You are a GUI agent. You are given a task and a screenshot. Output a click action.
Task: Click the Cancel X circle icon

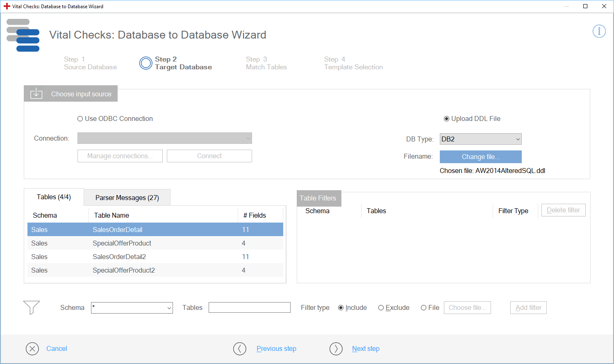(x=32, y=348)
